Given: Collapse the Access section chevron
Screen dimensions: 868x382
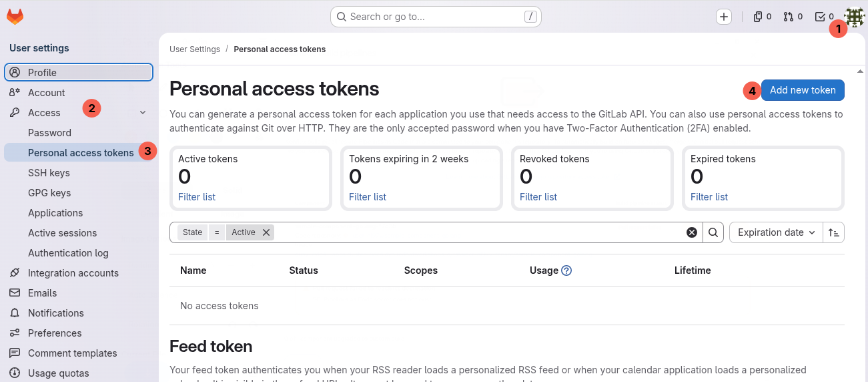Looking at the screenshot, I should [143, 112].
